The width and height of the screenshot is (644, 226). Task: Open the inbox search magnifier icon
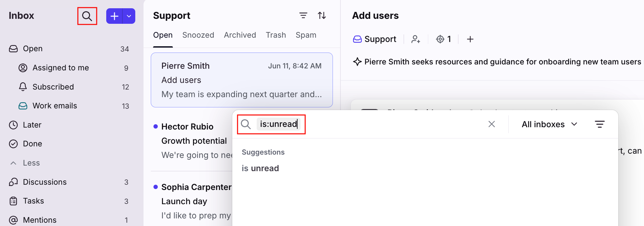(87, 16)
